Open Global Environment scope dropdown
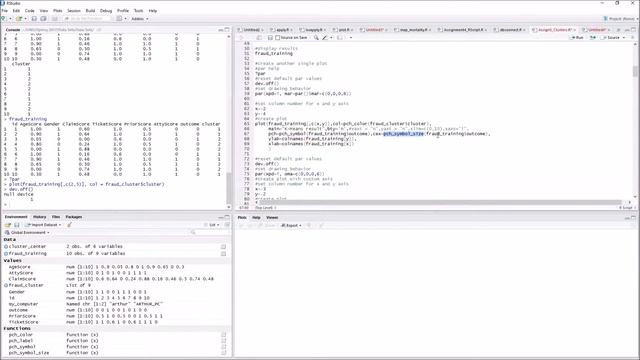This screenshot has height=360, width=640. pos(27,232)
